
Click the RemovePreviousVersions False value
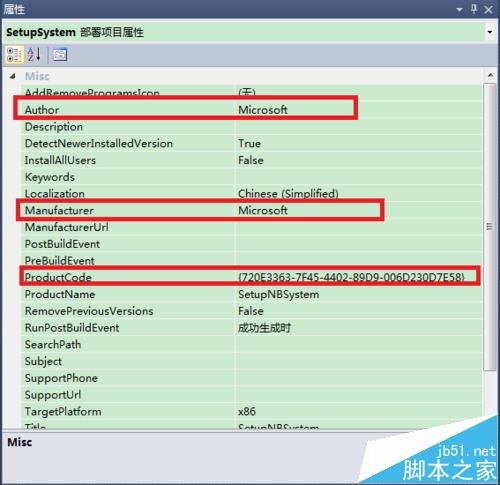(x=251, y=311)
